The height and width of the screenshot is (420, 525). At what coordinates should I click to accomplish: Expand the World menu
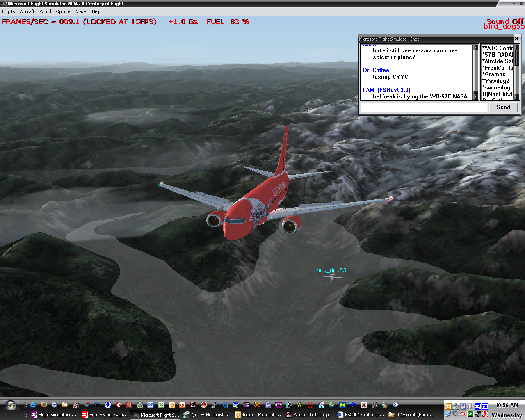tap(45, 11)
